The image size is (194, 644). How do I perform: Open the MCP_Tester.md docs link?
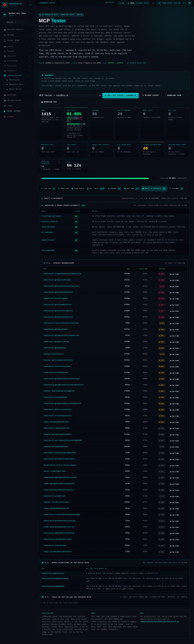(160, 621)
